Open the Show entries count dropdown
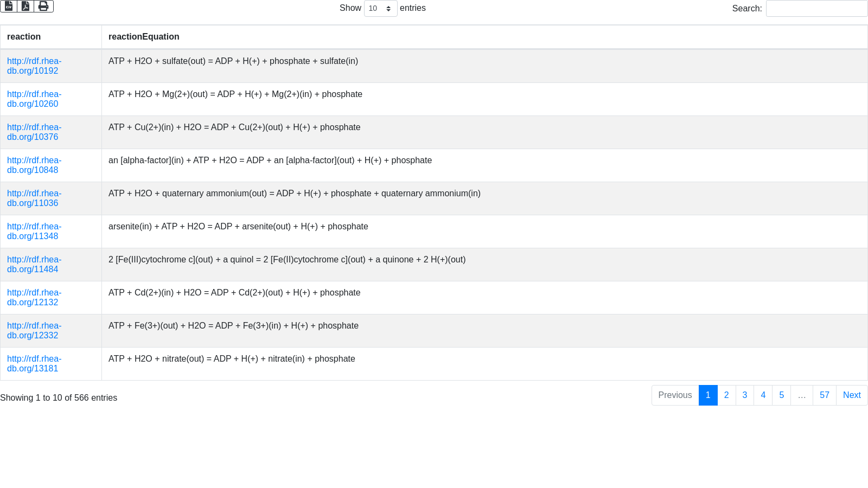868x488 pixels. point(380,8)
